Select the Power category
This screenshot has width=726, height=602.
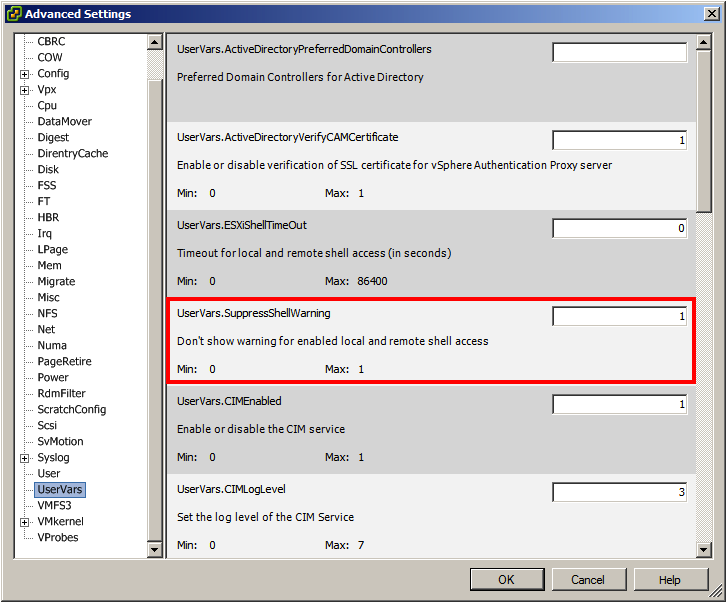(x=53, y=377)
